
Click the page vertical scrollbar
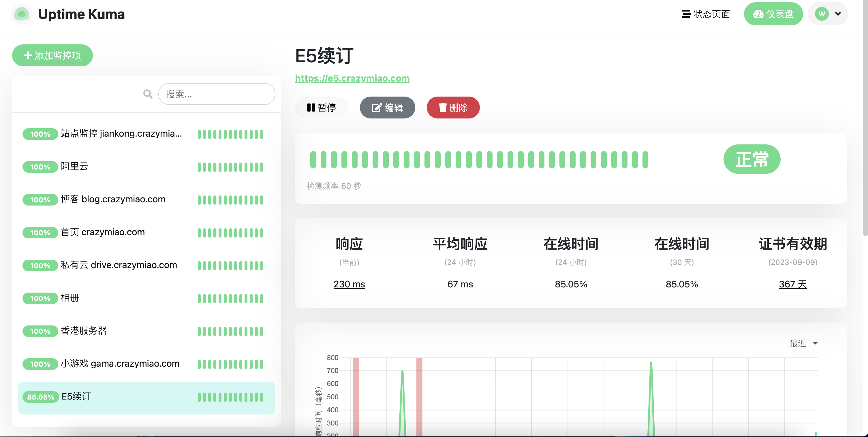865,118
